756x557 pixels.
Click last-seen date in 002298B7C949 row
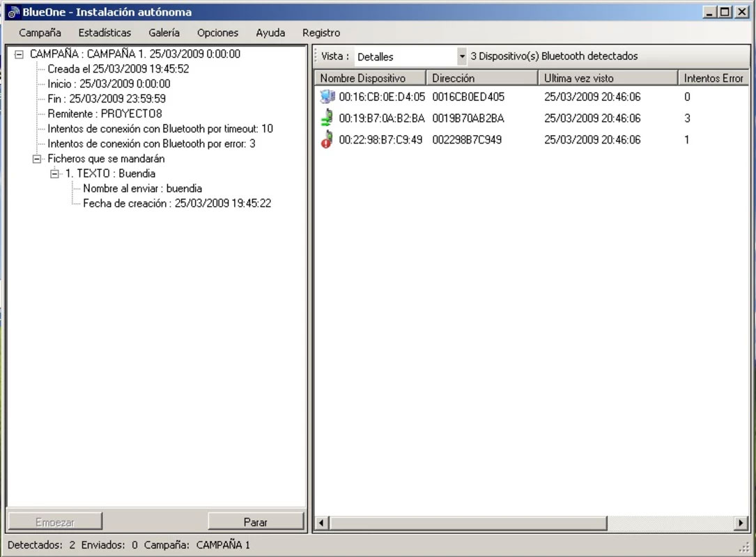coord(592,140)
